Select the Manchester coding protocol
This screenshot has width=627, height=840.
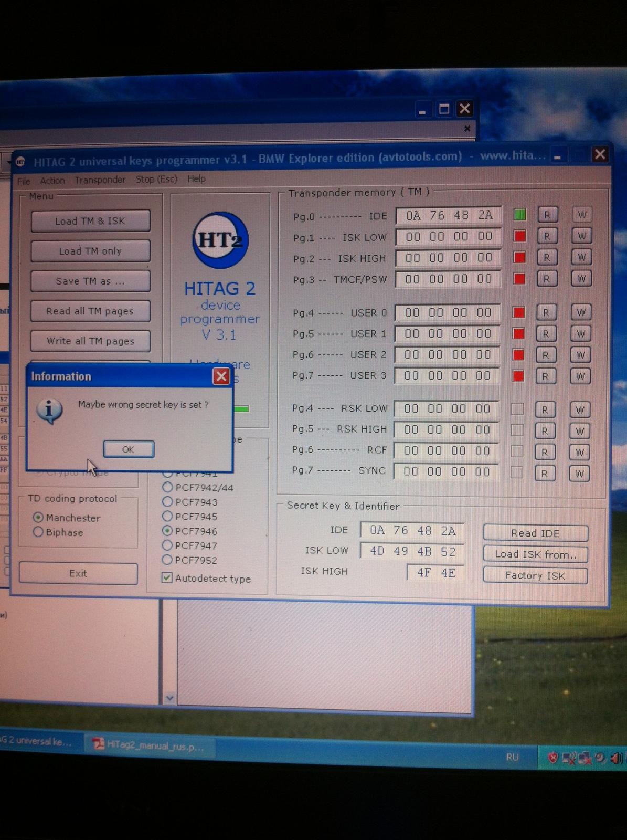click(x=67, y=518)
